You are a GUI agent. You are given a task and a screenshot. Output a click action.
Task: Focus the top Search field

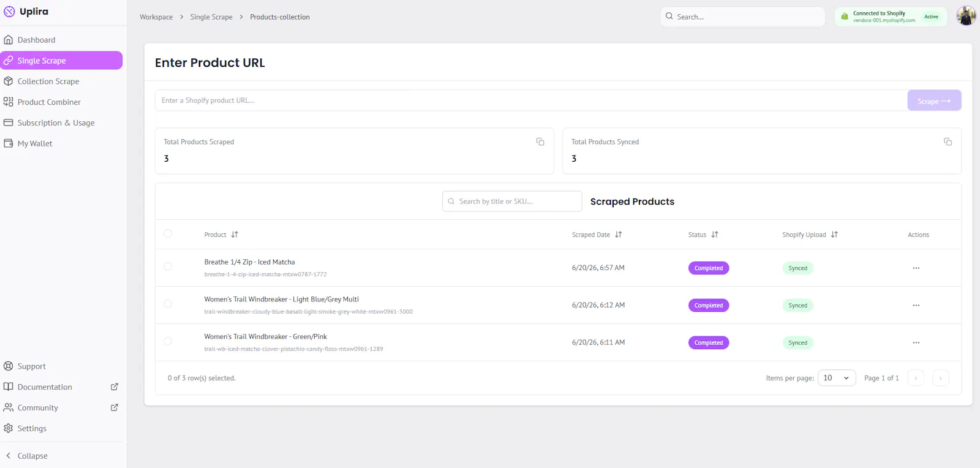coord(742,17)
